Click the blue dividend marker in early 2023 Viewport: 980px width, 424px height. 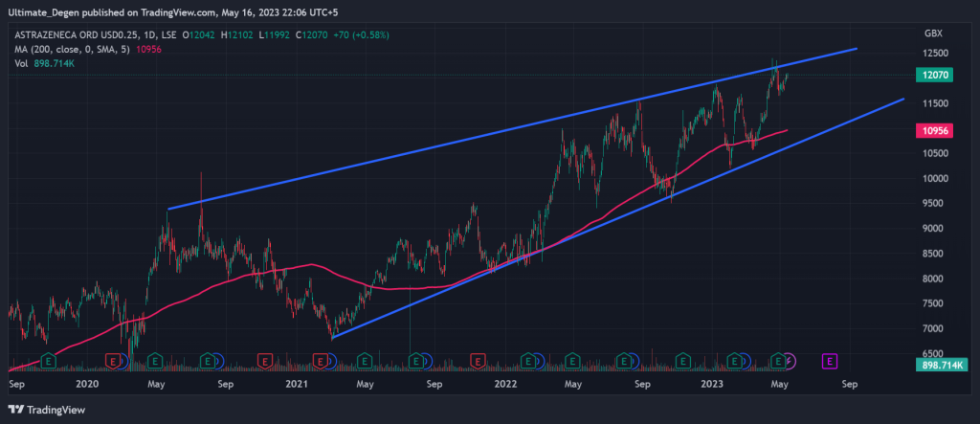tap(746, 361)
